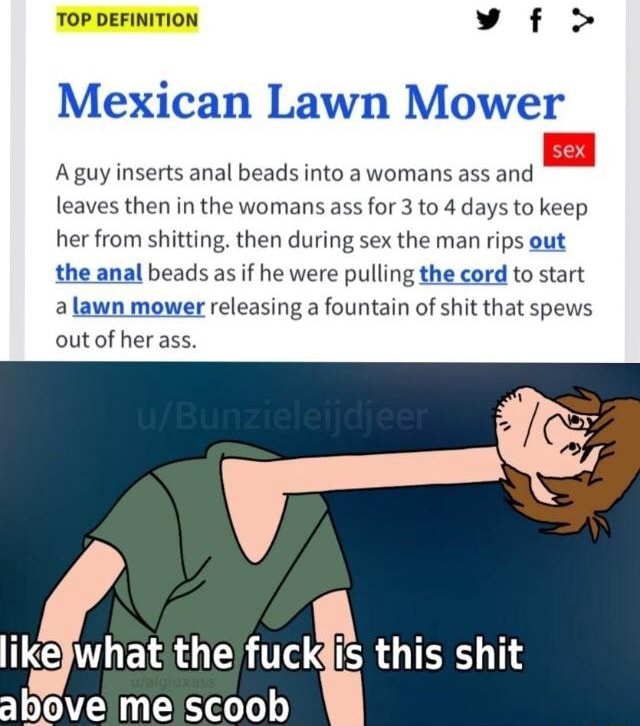The image size is (640, 726).
Task: Share the definition via Facebook icon
Action: 536,21
